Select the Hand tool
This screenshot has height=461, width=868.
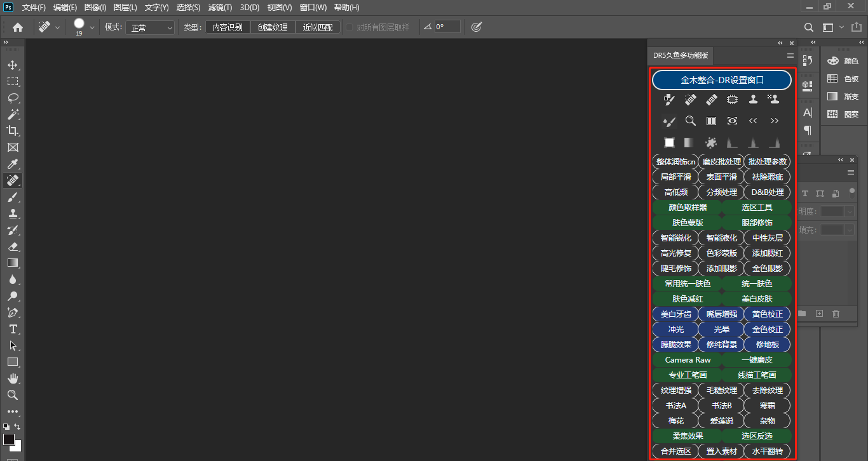[x=12, y=378]
